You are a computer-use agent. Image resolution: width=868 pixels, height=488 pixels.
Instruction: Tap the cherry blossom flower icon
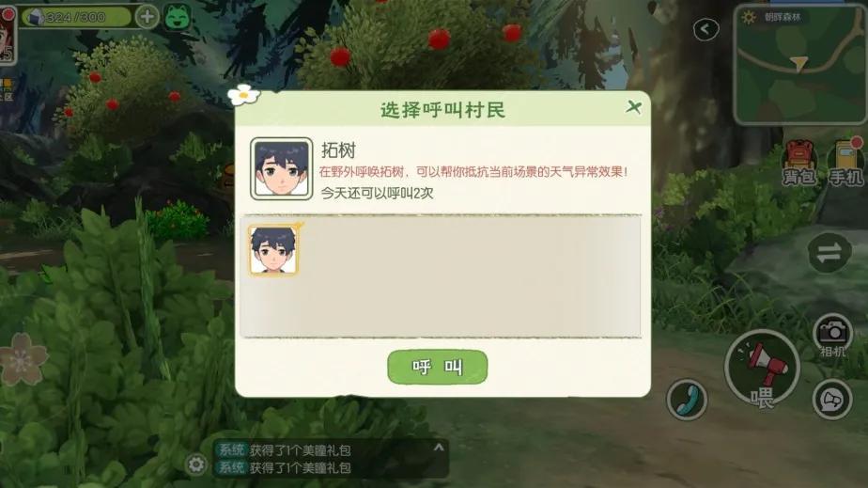(23, 358)
